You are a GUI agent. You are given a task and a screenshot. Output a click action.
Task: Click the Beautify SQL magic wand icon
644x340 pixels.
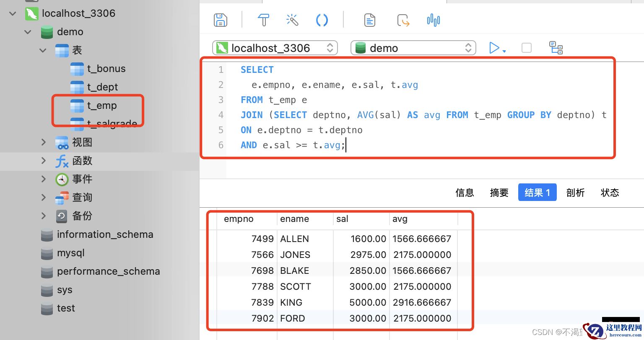click(x=292, y=20)
